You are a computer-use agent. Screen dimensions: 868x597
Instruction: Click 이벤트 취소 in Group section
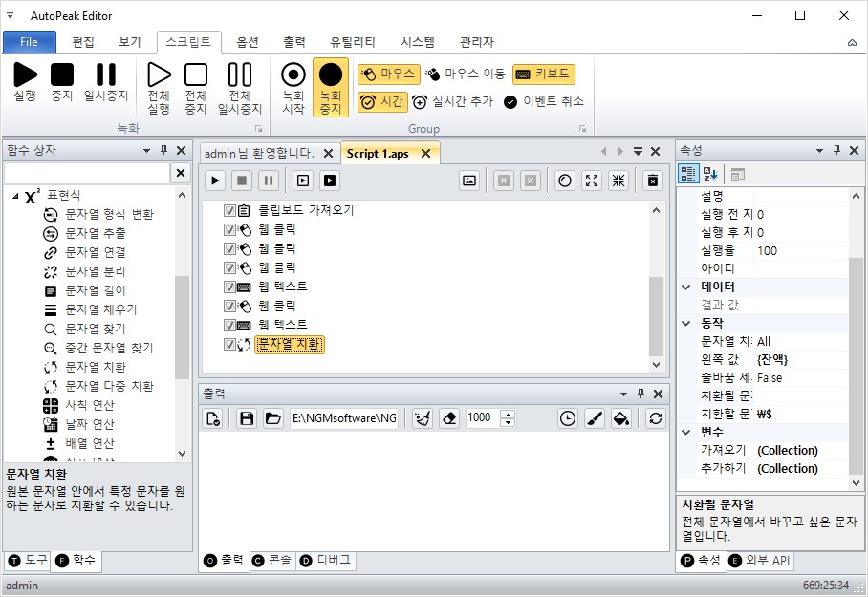[544, 102]
